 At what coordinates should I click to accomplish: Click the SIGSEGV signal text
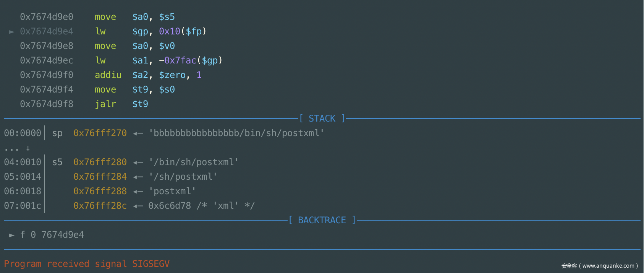151,264
